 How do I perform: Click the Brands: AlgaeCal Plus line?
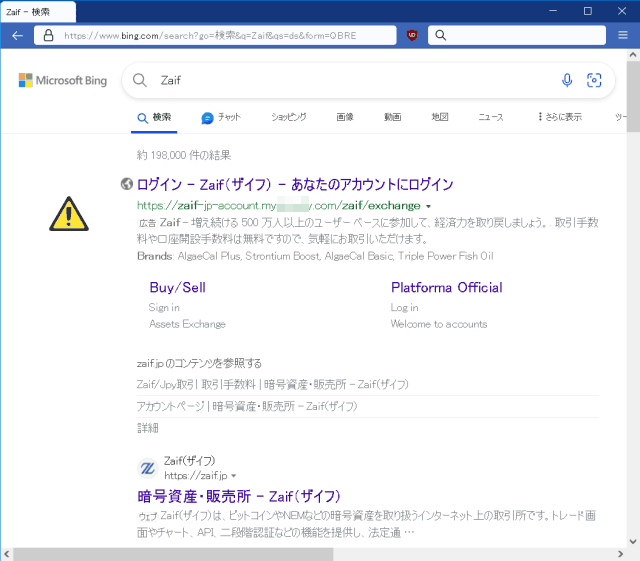pyautogui.click(x=315, y=256)
